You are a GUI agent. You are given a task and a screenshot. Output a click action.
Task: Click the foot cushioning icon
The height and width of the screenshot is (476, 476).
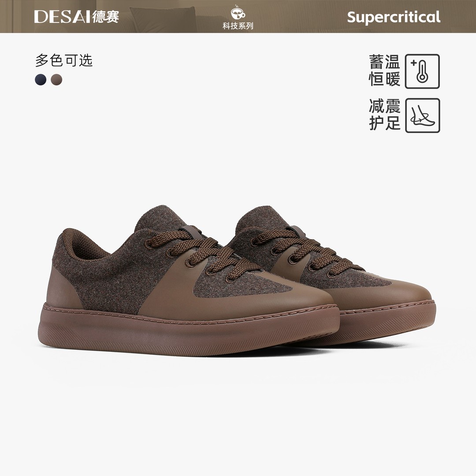pyautogui.click(x=422, y=115)
